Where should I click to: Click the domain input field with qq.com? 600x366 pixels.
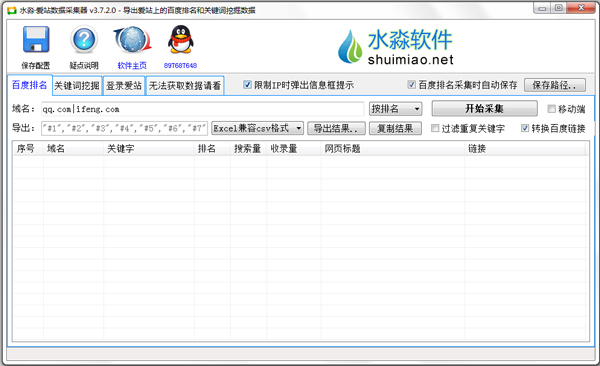tap(202, 109)
